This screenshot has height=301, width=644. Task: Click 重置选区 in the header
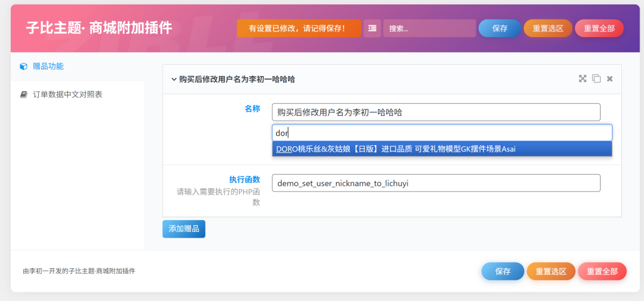(x=548, y=28)
